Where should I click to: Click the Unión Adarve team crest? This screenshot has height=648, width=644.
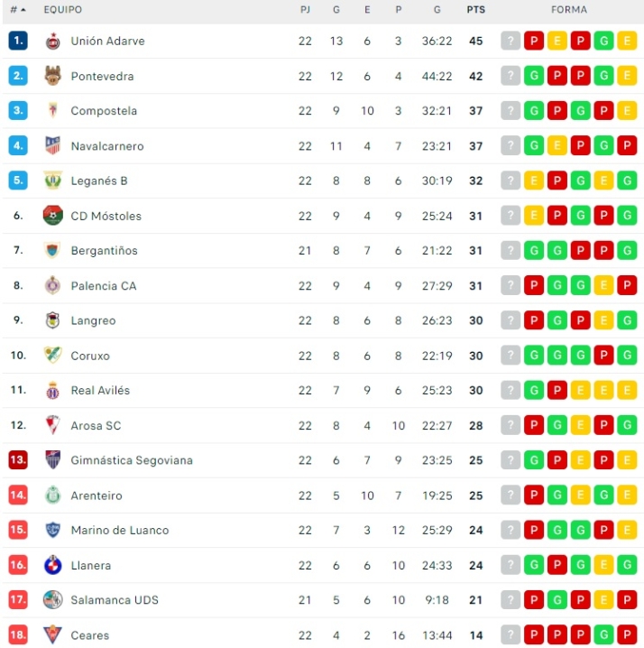[x=52, y=42]
